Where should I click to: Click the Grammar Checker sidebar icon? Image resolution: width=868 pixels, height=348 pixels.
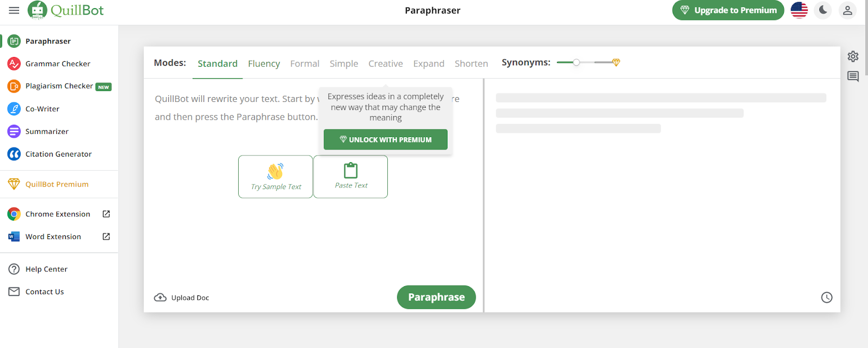14,64
